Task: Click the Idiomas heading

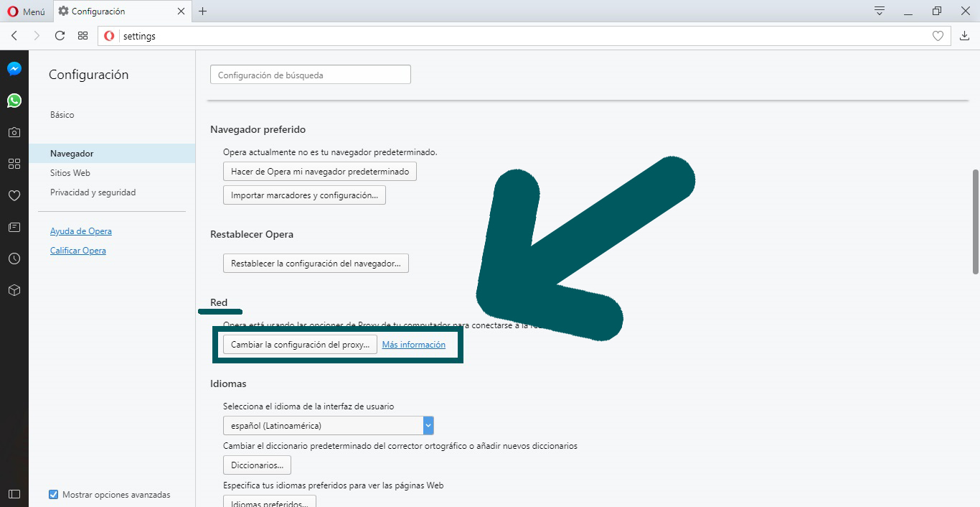Action: pos(228,384)
